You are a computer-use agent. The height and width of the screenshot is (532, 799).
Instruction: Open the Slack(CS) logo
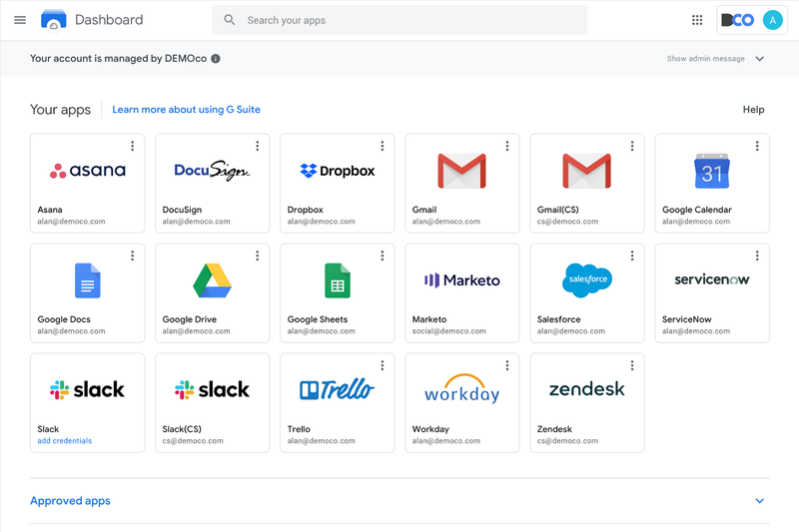(212, 390)
